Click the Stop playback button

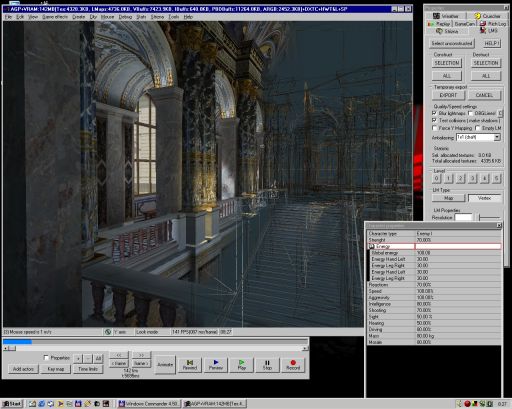(x=267, y=365)
